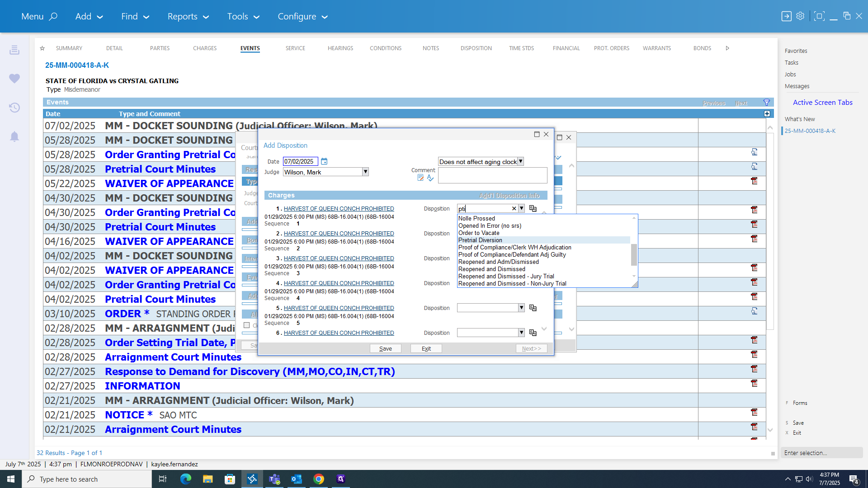Open the charge 5 Disposition dropdown
The height and width of the screenshot is (488, 868).
521,308
